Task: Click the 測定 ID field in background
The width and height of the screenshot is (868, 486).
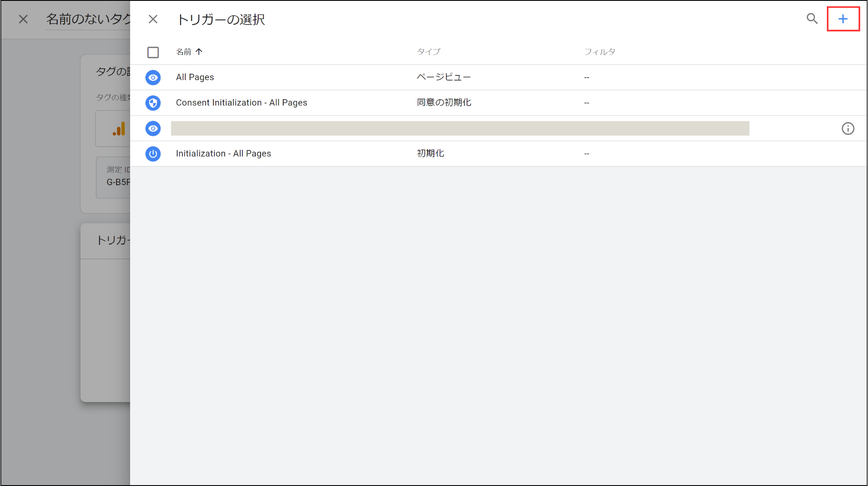Action: [114, 177]
